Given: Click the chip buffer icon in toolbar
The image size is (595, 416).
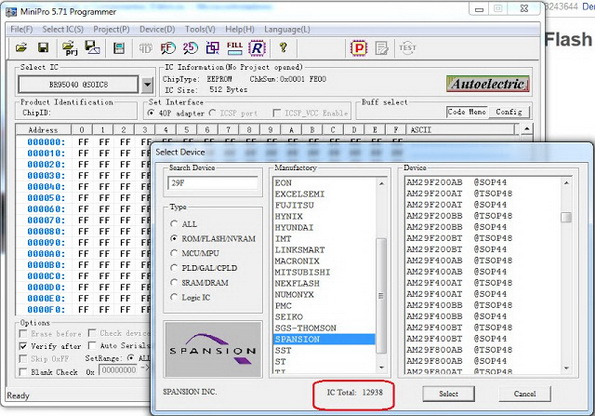Looking at the screenshot, I should click(x=119, y=48).
